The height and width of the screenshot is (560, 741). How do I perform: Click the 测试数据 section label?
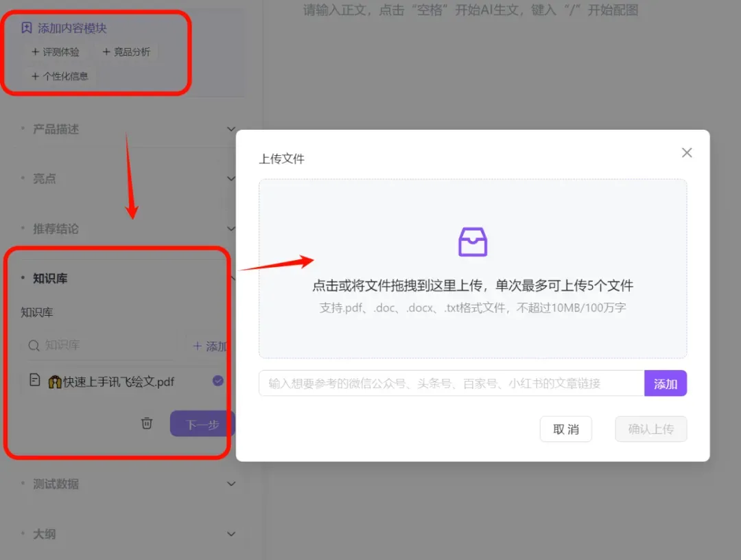click(x=56, y=484)
